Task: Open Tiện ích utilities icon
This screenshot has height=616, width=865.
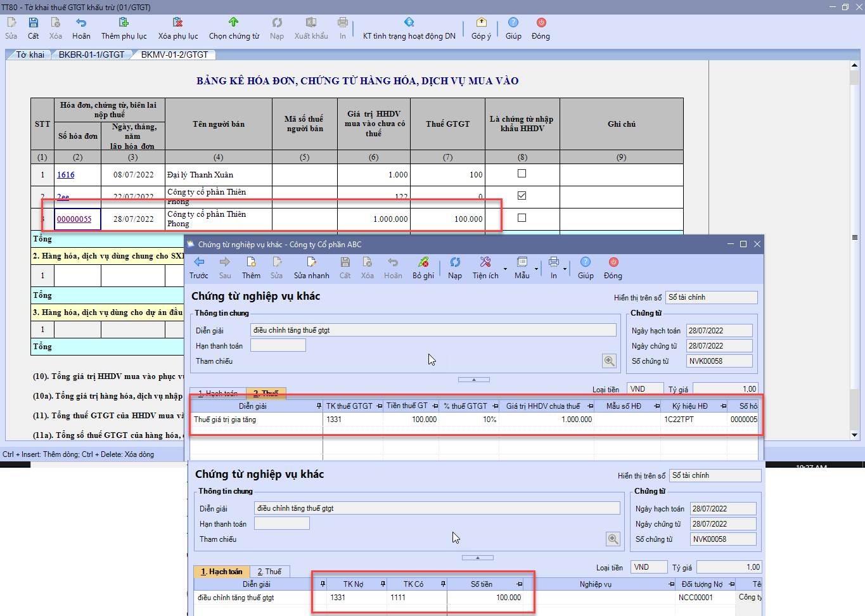Action: (485, 262)
